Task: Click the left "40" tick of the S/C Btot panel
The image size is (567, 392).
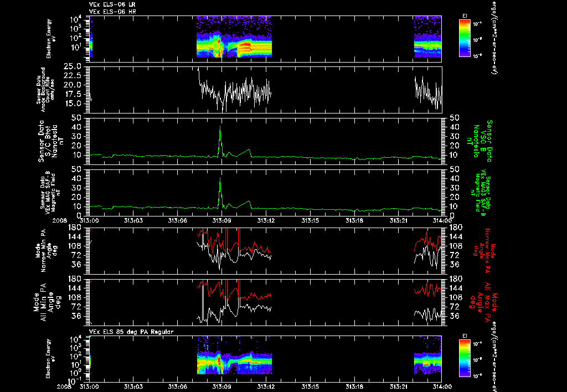Action: coord(76,127)
